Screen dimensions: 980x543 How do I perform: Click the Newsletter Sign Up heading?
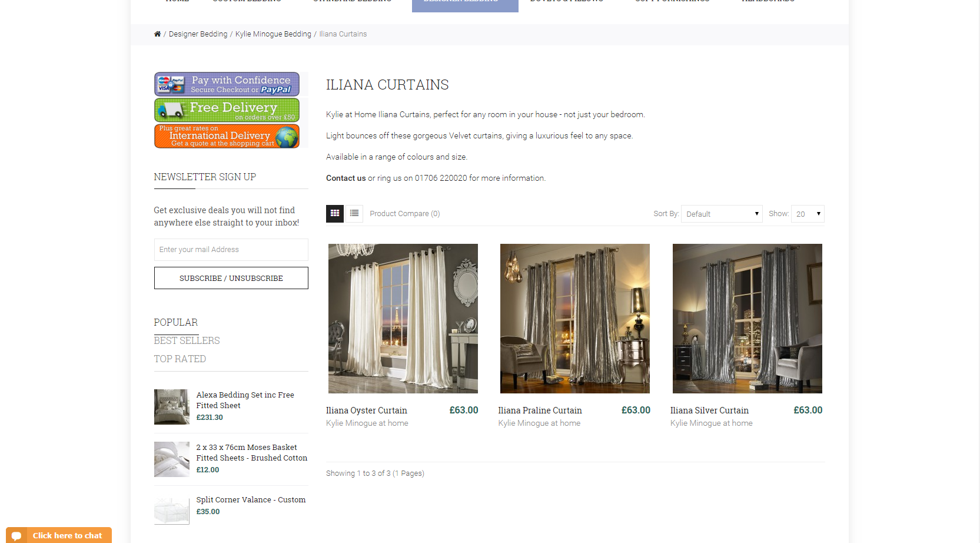pyautogui.click(x=205, y=177)
